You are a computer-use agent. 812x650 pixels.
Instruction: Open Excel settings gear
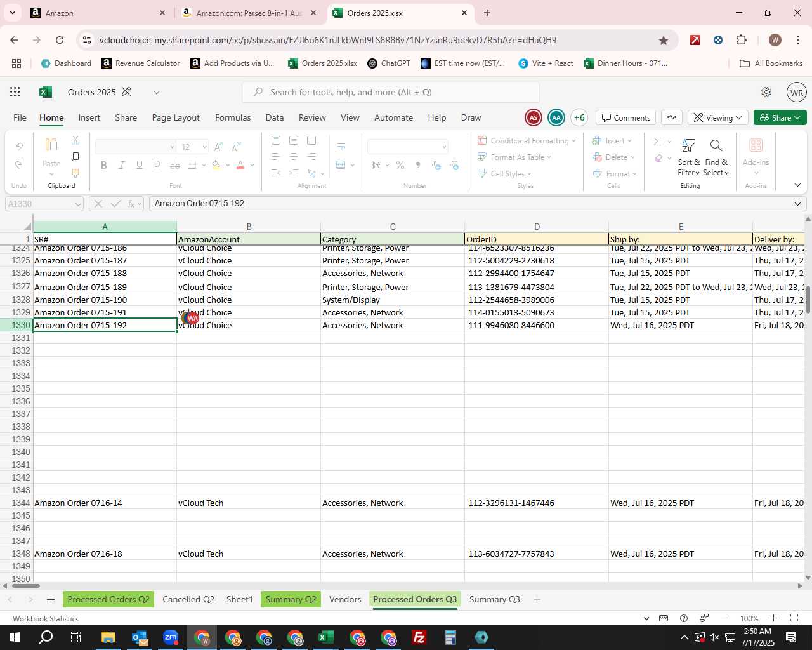coord(766,92)
